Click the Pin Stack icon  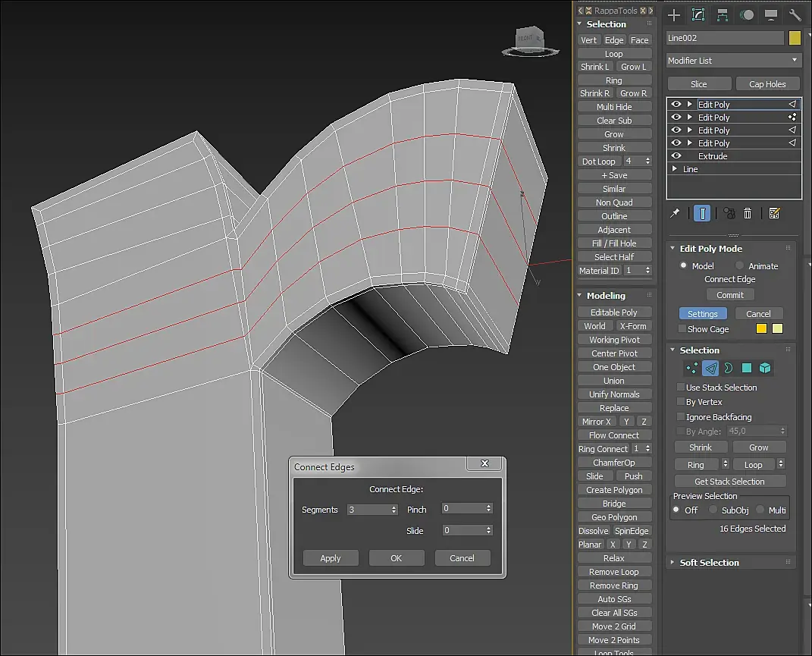675,214
